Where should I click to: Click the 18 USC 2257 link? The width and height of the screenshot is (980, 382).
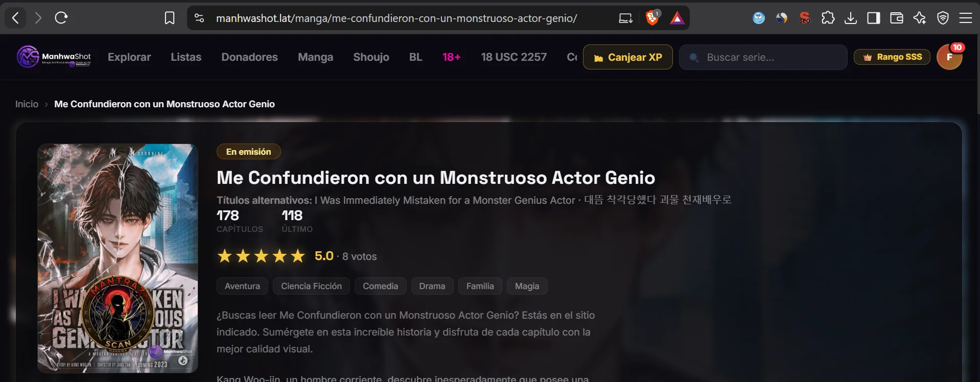click(514, 57)
